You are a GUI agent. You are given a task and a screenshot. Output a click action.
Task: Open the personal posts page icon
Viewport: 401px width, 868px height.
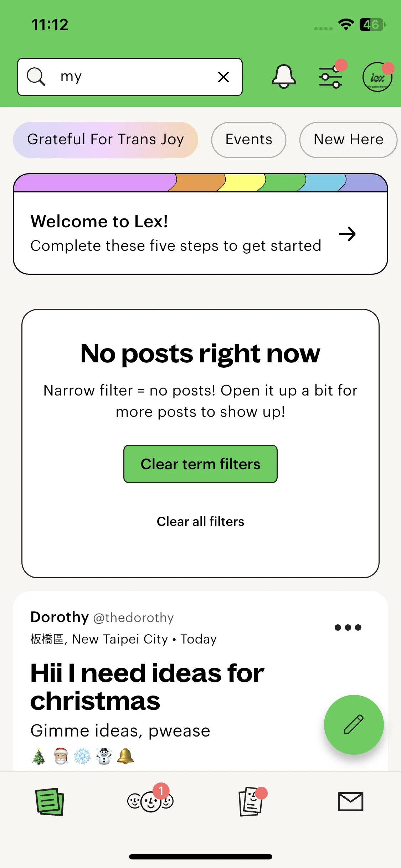point(251,802)
